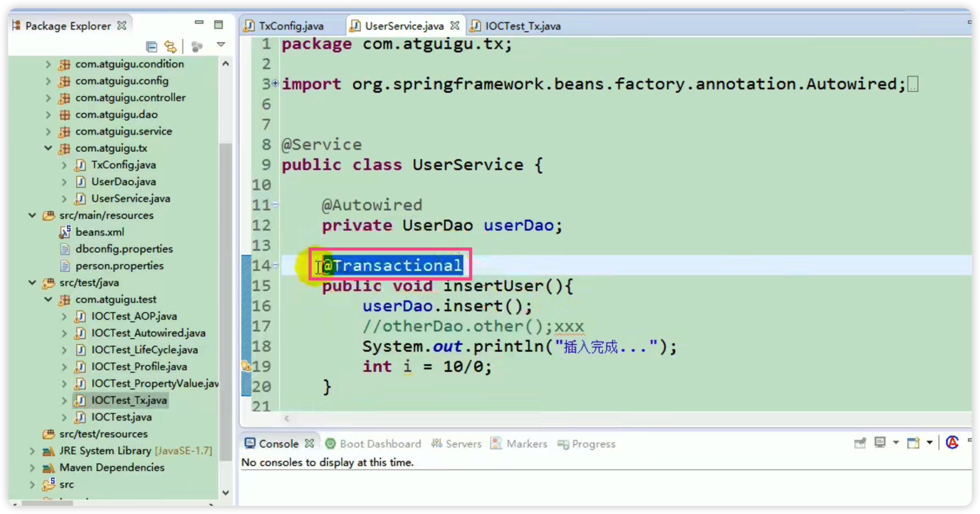Select IOCTest_AOP.java in tree

134,316
